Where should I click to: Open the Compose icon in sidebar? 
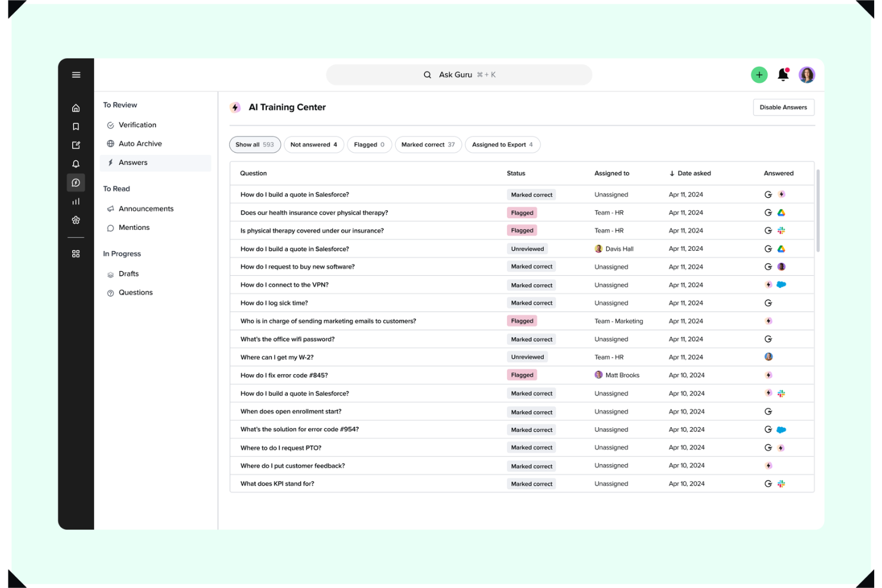76,145
